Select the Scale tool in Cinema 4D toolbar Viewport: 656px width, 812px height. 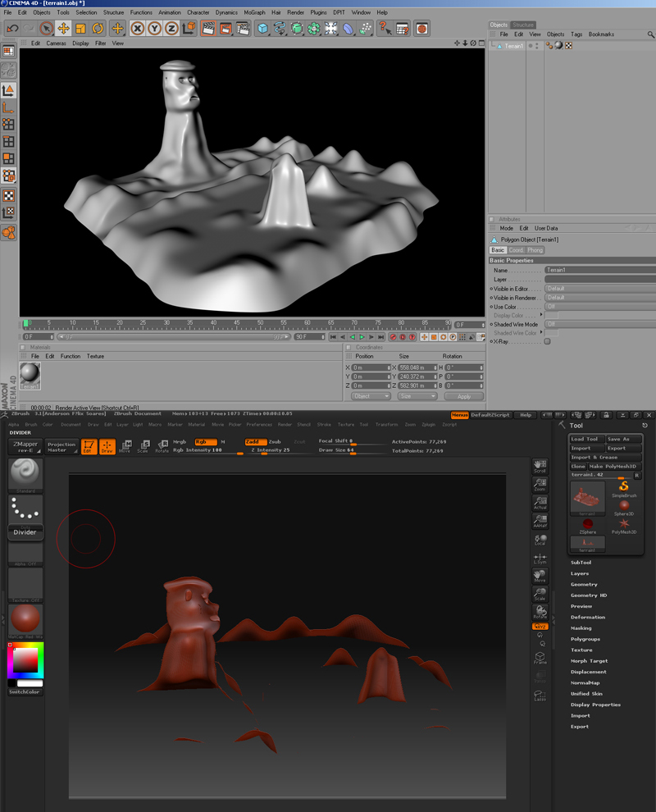point(81,28)
